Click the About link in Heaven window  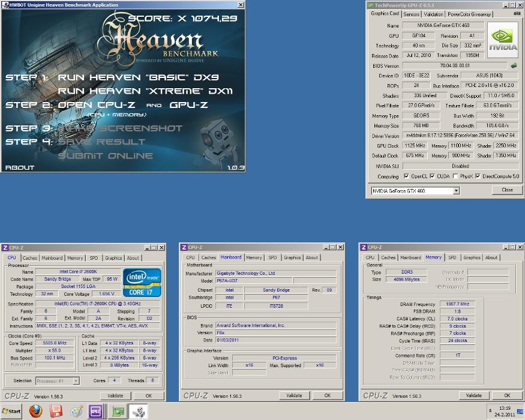(x=20, y=167)
